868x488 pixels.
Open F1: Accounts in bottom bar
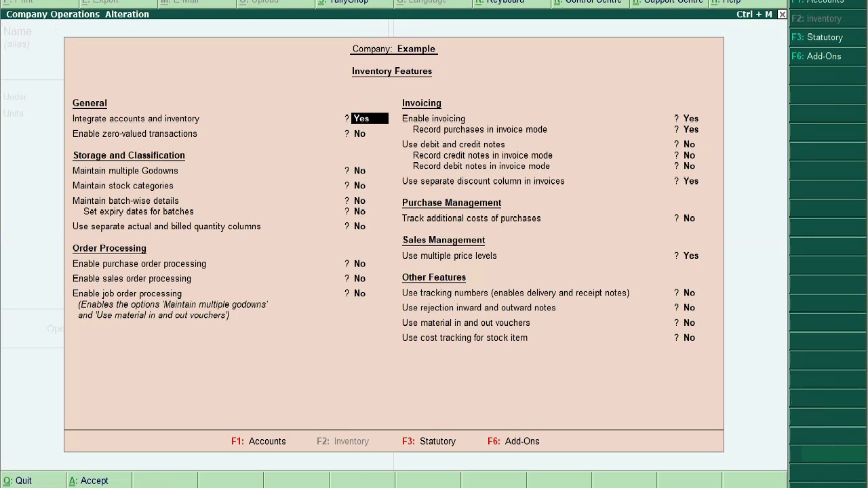[x=258, y=441]
